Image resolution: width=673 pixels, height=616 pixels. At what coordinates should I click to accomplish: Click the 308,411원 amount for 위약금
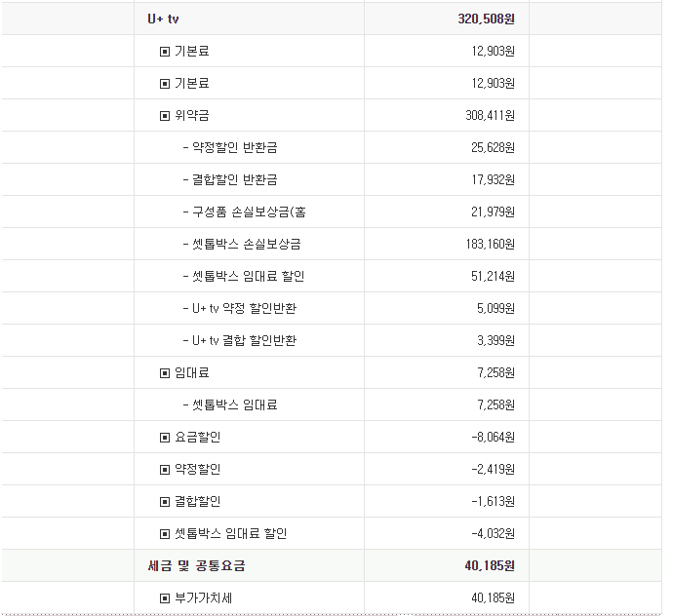(x=491, y=116)
